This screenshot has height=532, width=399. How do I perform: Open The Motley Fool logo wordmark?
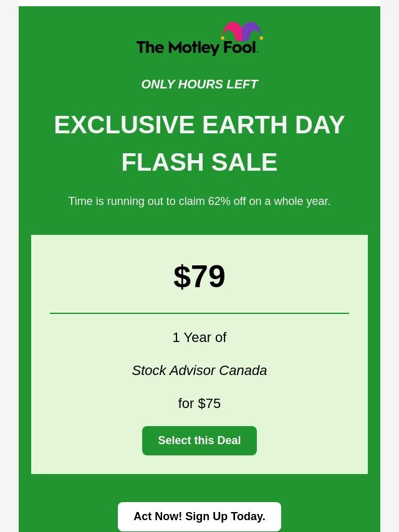[196, 47]
